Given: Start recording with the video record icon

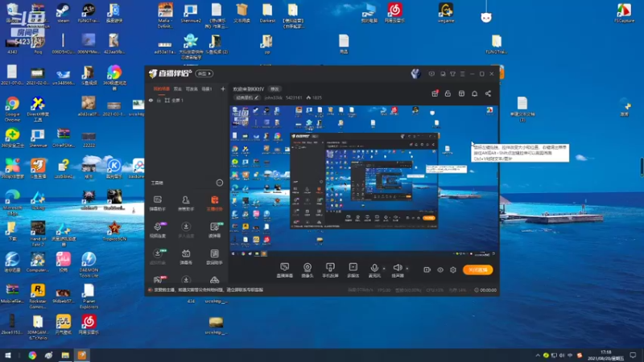Looking at the screenshot, I should point(427,269).
